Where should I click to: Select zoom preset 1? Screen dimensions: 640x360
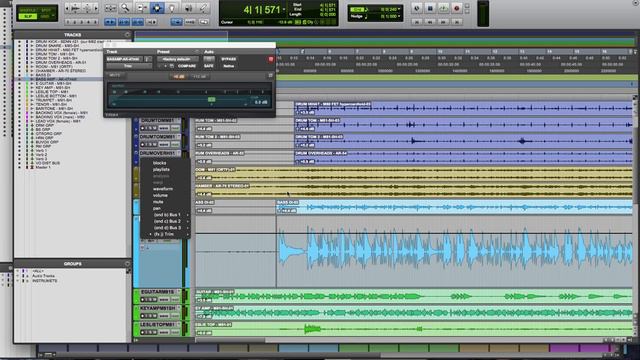tap(68, 22)
